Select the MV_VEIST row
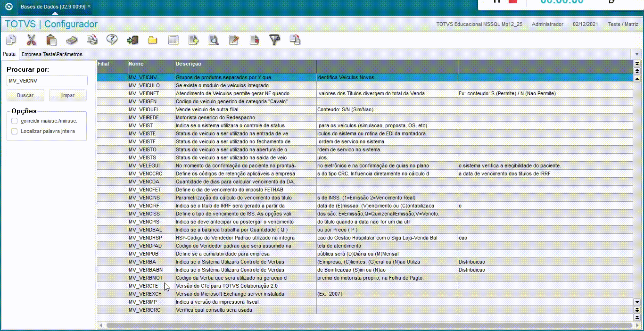The image size is (644, 331). pyautogui.click(x=364, y=125)
